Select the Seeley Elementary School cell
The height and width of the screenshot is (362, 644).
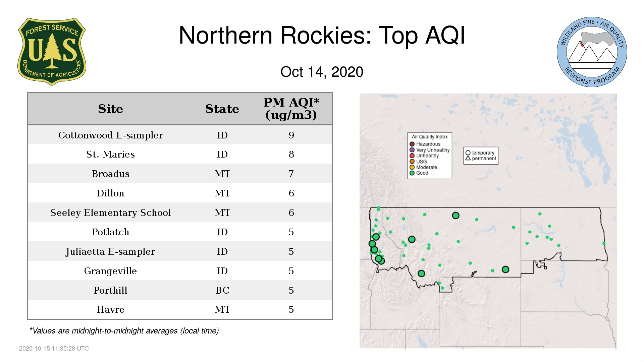[x=111, y=213]
